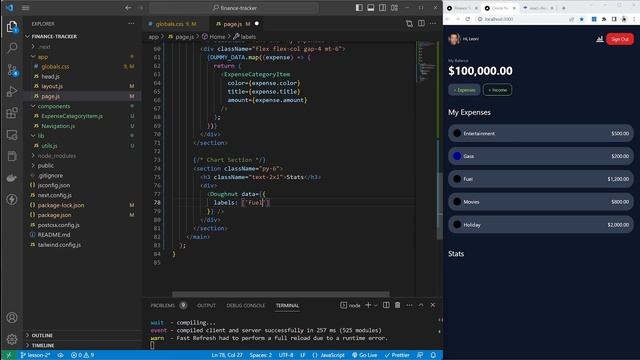
Task: Open the Extensions view
Action: pyautogui.click(x=12, y=113)
